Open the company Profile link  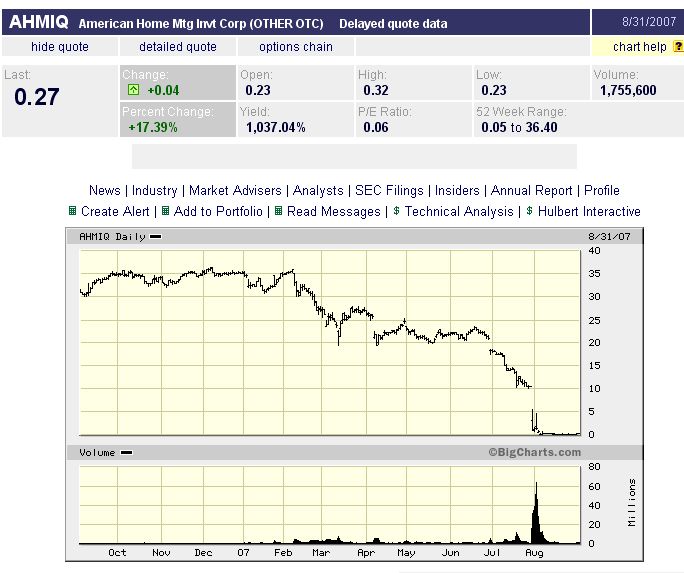point(602,190)
